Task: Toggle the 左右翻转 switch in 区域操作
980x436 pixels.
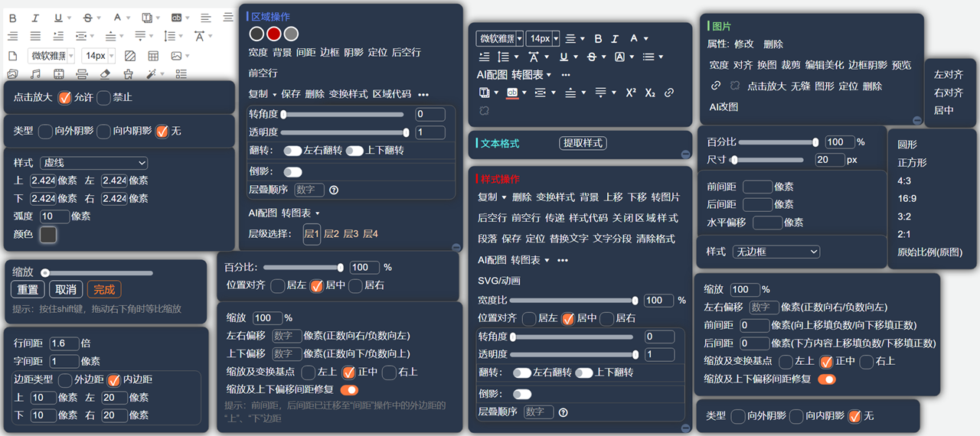Action: point(292,151)
